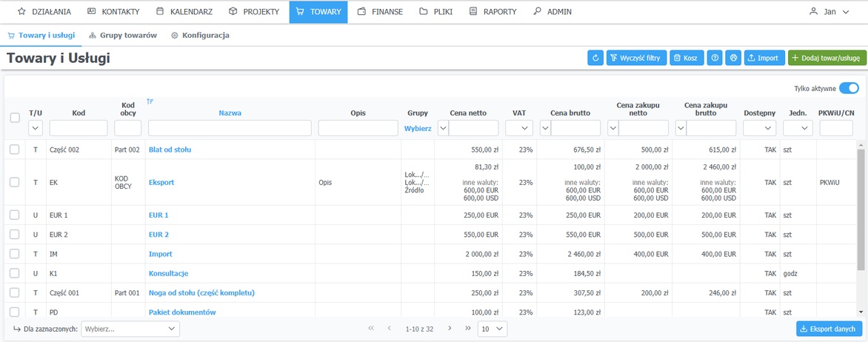Check the select-all checkbox in table header
Screen dimensions: 868x342
point(15,118)
